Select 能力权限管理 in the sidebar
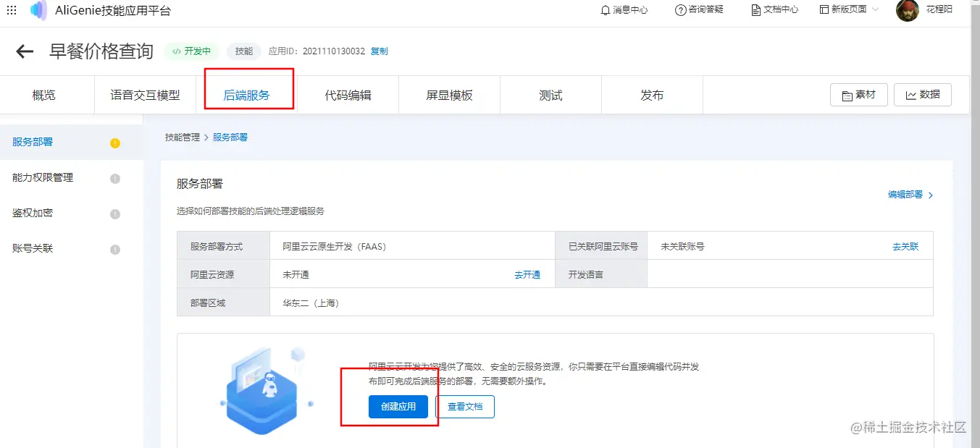This screenshot has width=980, height=448. (71, 177)
